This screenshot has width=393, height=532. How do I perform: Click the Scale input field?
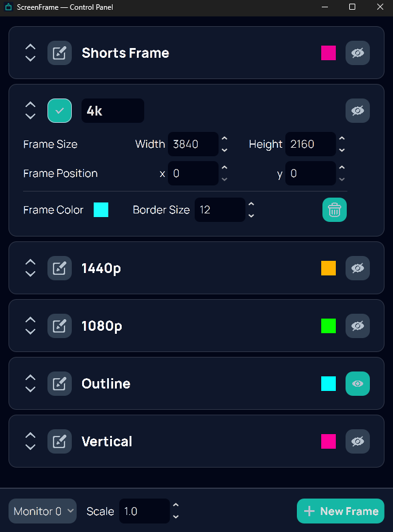coord(144,511)
